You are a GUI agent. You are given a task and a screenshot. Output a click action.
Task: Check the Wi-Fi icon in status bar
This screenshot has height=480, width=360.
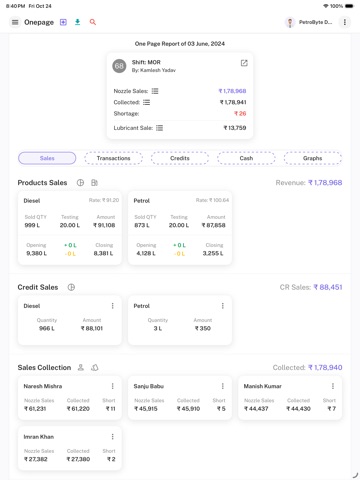(x=326, y=6)
